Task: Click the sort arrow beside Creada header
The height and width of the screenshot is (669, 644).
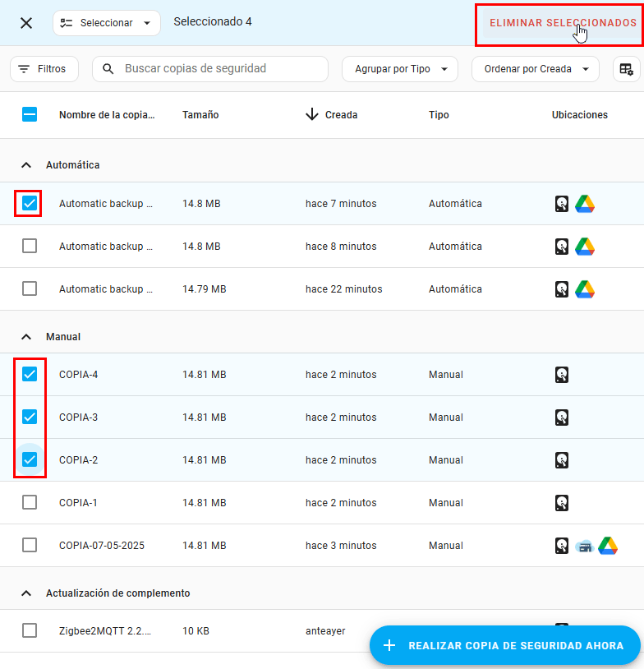Action: (311, 115)
